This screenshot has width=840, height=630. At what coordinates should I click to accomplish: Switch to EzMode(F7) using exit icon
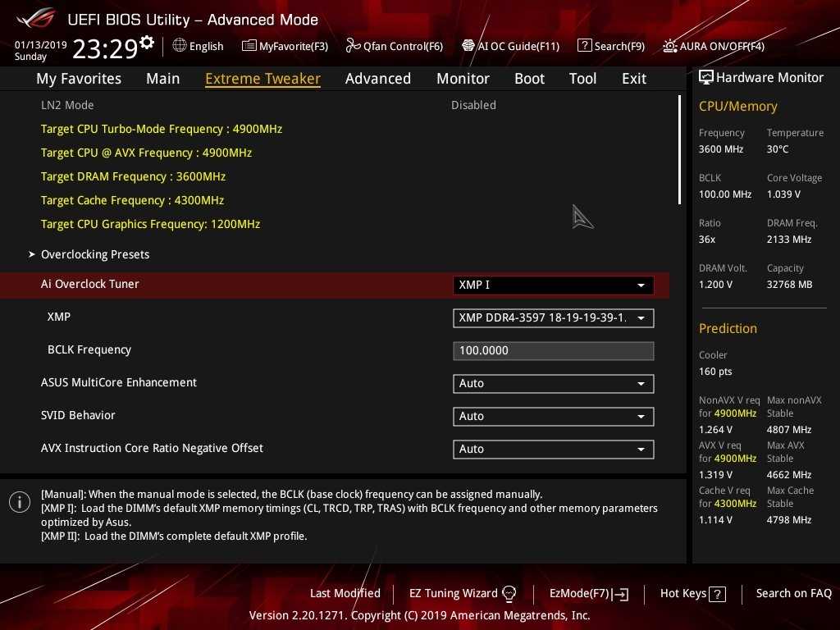coord(621,594)
